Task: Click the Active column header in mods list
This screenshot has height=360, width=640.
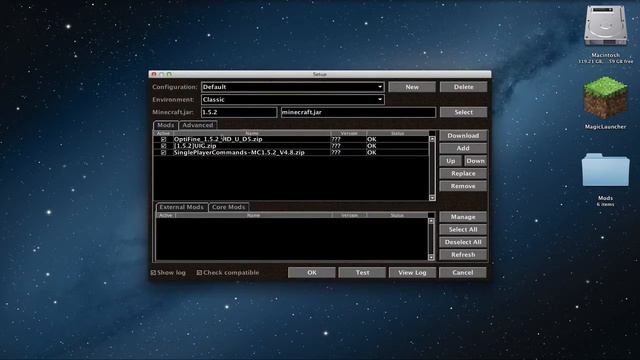Action: (x=163, y=133)
